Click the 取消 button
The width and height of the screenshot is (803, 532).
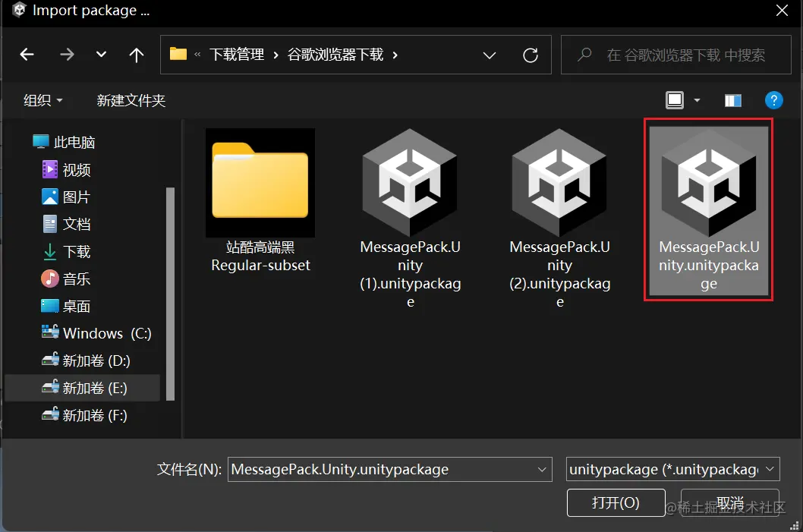point(730,502)
